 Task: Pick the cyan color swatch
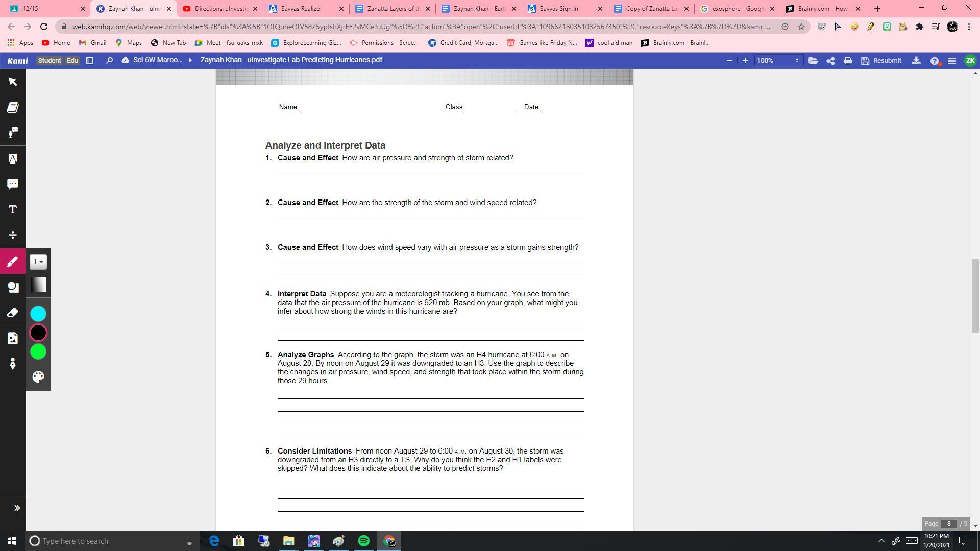(38, 314)
